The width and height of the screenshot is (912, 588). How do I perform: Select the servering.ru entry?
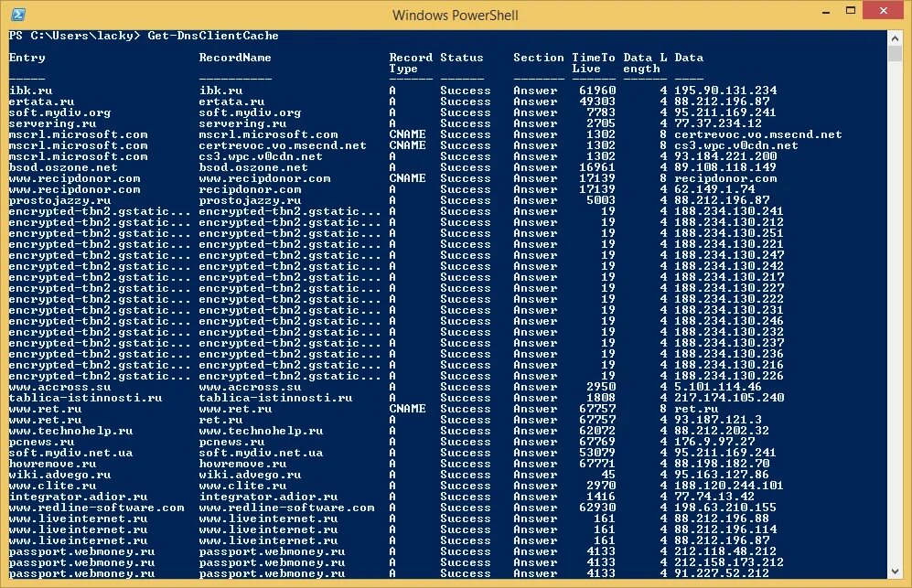pyautogui.click(x=52, y=123)
